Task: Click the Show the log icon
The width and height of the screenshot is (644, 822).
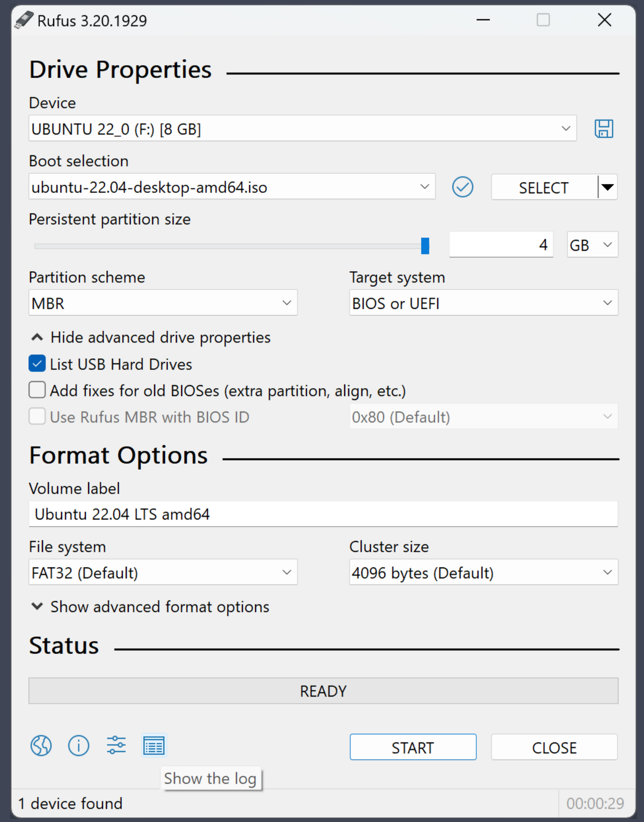Action: (x=154, y=745)
